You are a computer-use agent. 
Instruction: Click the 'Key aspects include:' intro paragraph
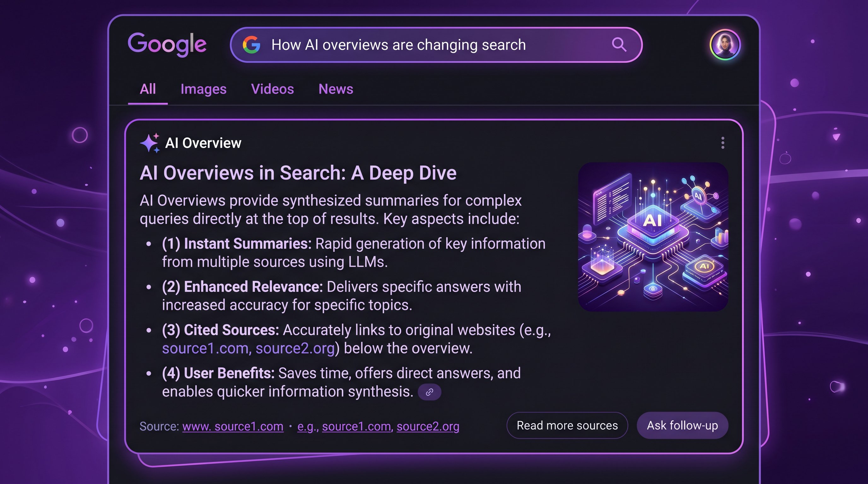coord(330,210)
